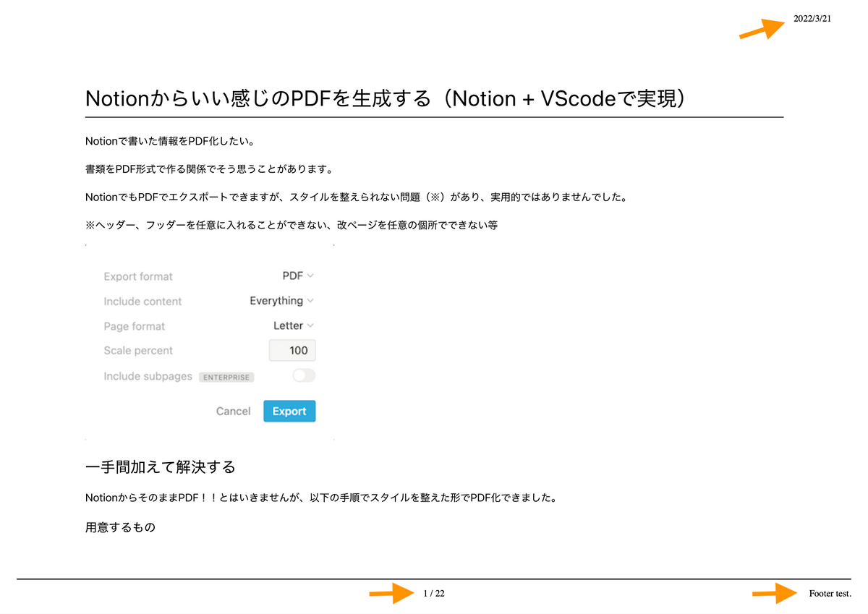Click the ENTERPRISE badge
Image resolution: width=868 pixels, height=614 pixels.
tap(226, 377)
